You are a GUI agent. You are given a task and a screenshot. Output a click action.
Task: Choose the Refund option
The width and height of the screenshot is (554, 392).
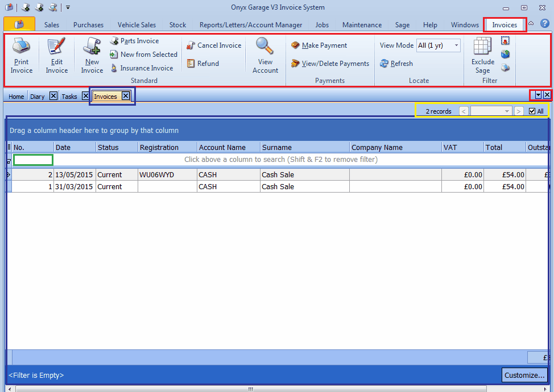click(x=203, y=64)
